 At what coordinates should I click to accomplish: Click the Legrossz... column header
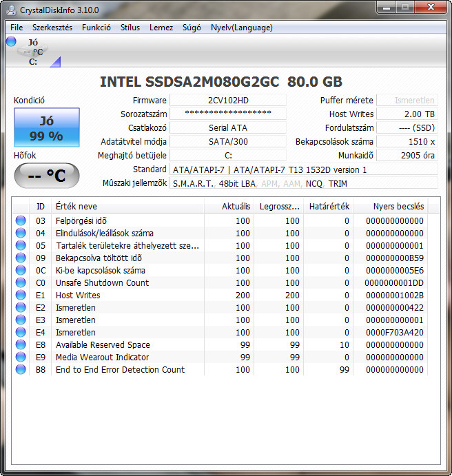pos(279,207)
